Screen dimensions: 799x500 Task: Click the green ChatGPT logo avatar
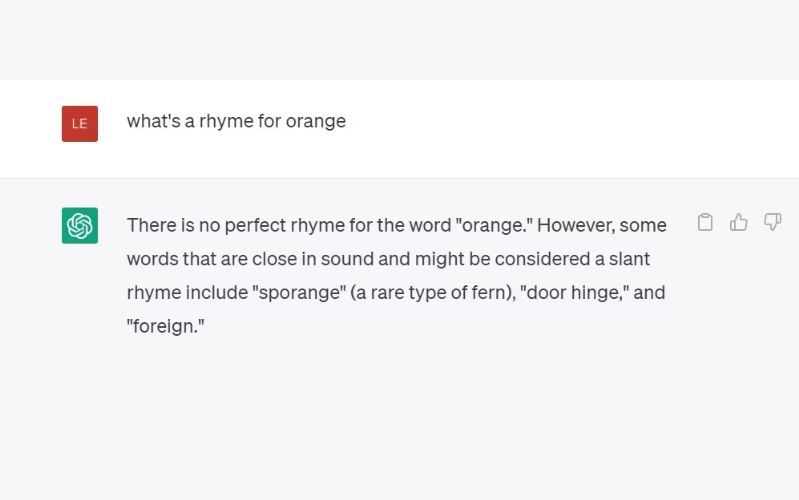pyautogui.click(x=80, y=225)
